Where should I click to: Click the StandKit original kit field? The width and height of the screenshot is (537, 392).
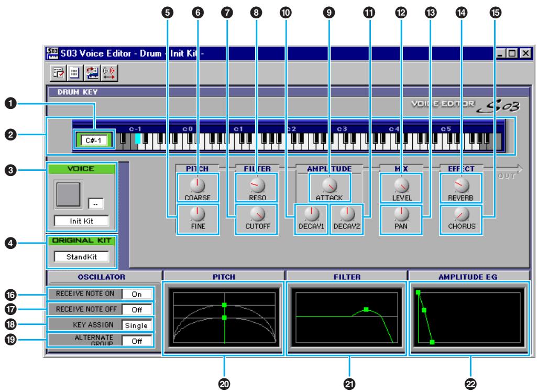pyautogui.click(x=82, y=257)
